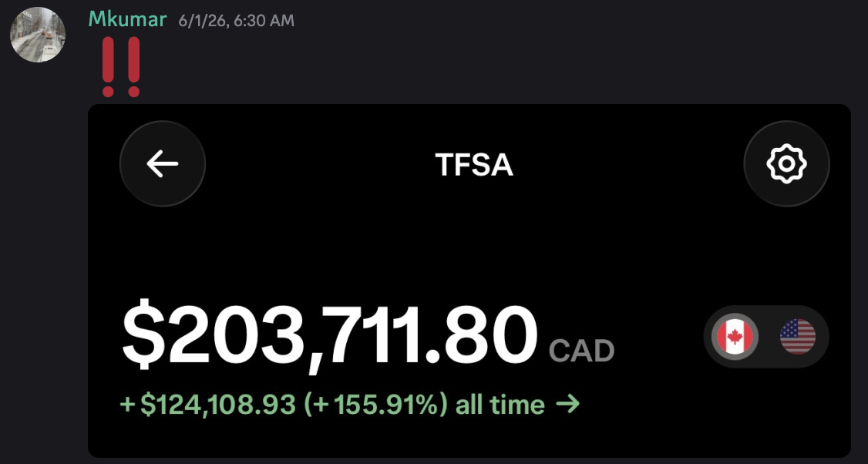The width and height of the screenshot is (868, 464).
Task: Click the +$124,108.93 gain amount
Action: point(207,405)
